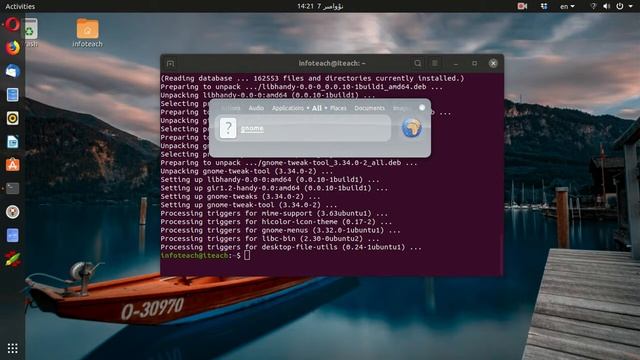Open the launcher preferences round button
640x360 pixels.
(422, 107)
